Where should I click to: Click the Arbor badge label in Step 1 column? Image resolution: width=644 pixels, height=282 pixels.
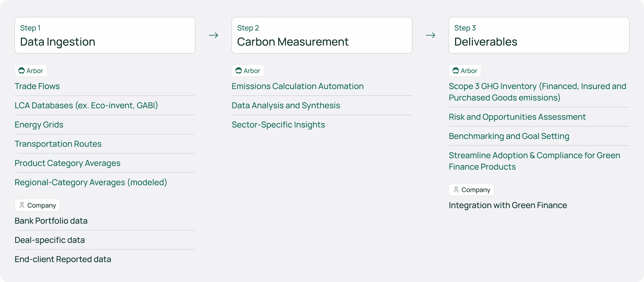[31, 71]
